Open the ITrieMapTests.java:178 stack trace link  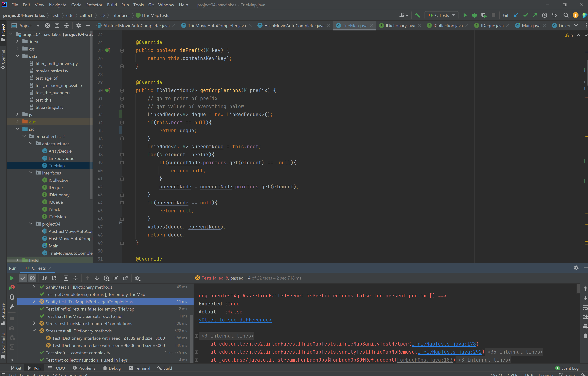444,344
